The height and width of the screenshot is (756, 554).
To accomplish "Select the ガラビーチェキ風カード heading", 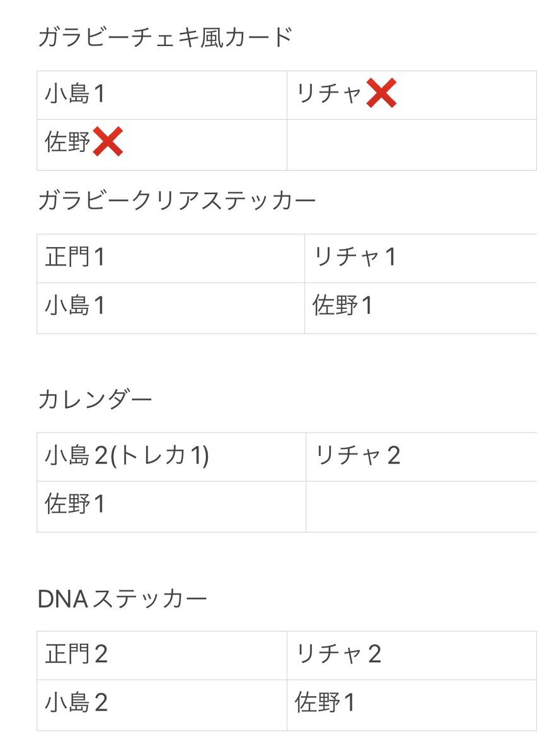I will (165, 37).
